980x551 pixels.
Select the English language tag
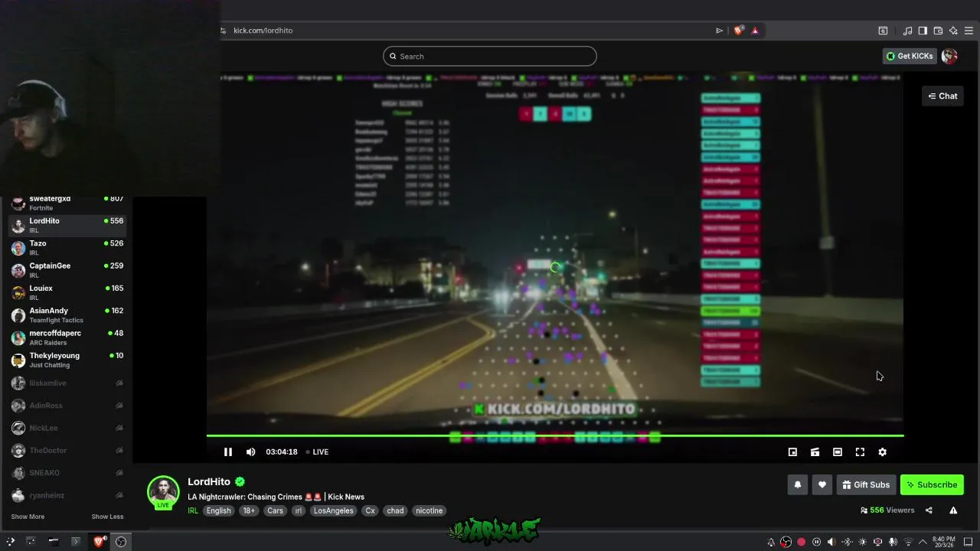218,510
